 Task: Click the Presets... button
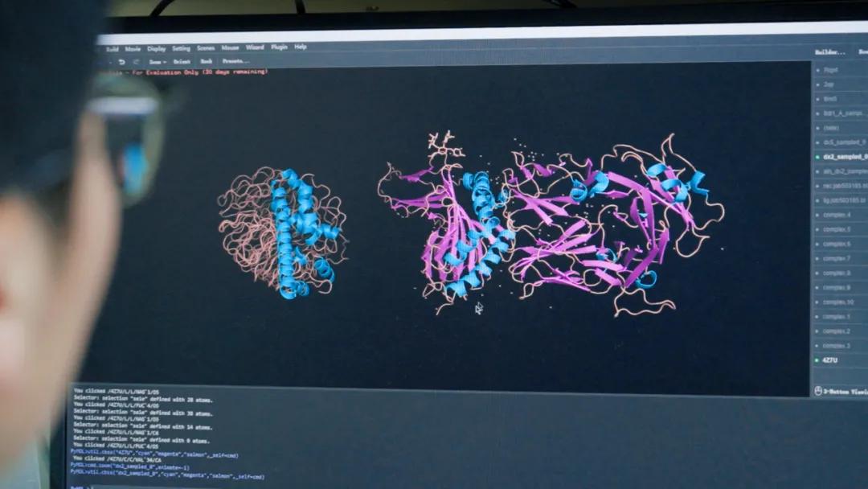tap(235, 61)
